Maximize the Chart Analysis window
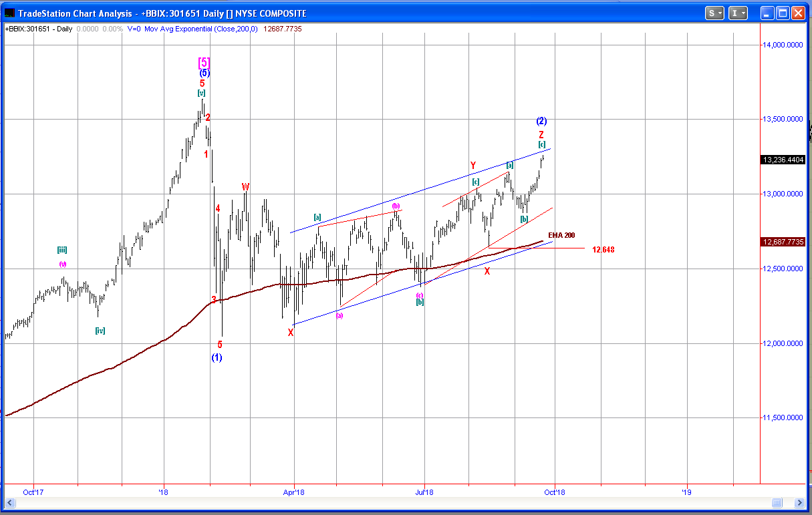 [783, 13]
